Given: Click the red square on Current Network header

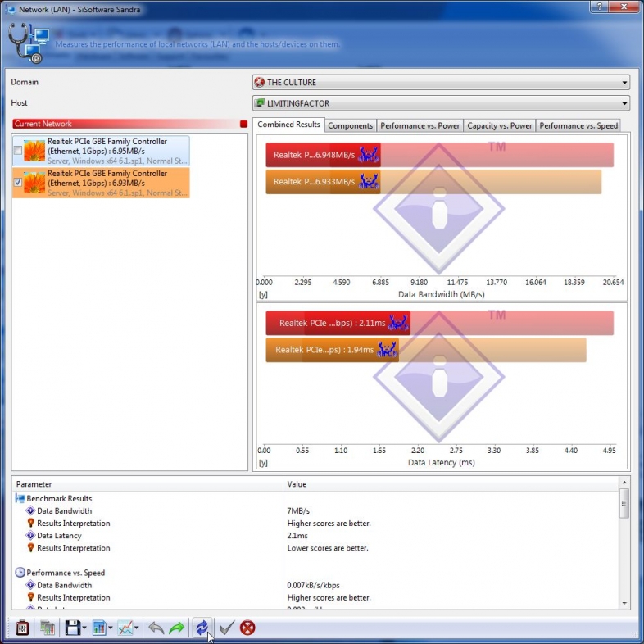Looking at the screenshot, I should [x=243, y=124].
